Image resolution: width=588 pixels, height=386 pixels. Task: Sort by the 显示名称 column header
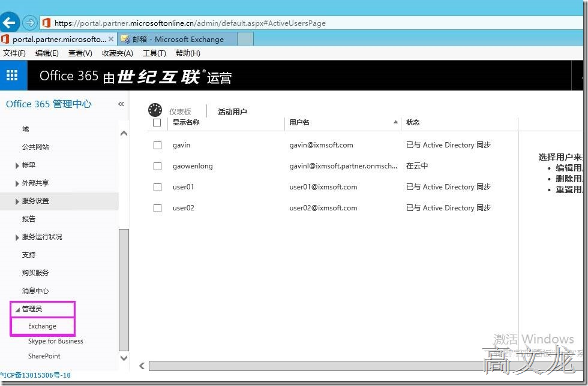(x=186, y=122)
